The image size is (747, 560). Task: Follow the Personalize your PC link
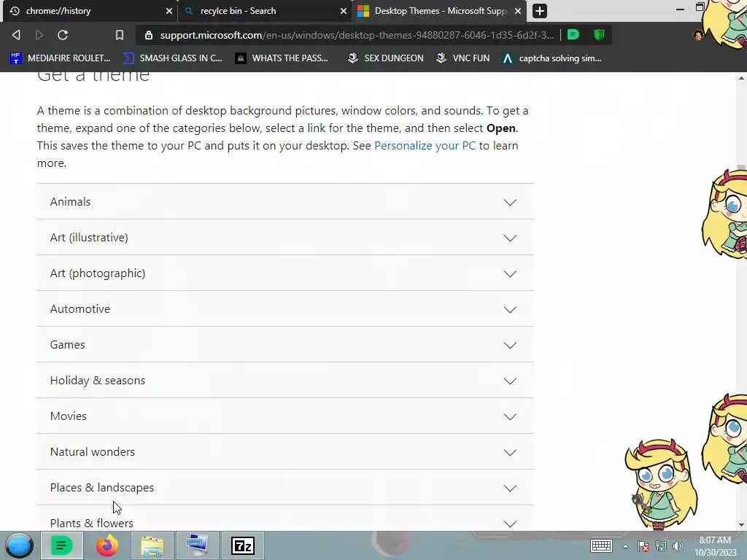425,145
